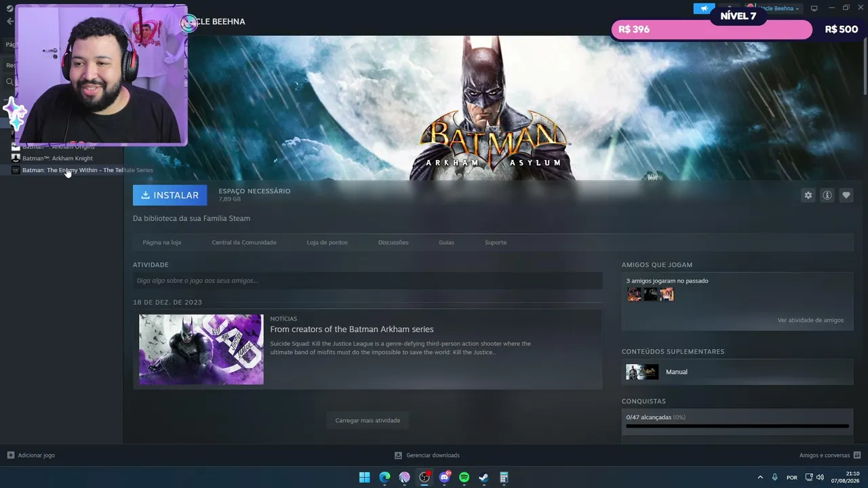
Task: Open the Guias tab
Action: pyautogui.click(x=446, y=243)
